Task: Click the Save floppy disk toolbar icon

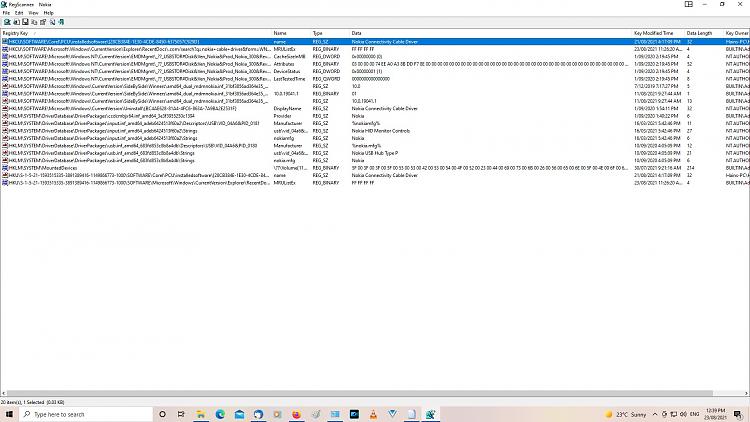Action: point(25,22)
